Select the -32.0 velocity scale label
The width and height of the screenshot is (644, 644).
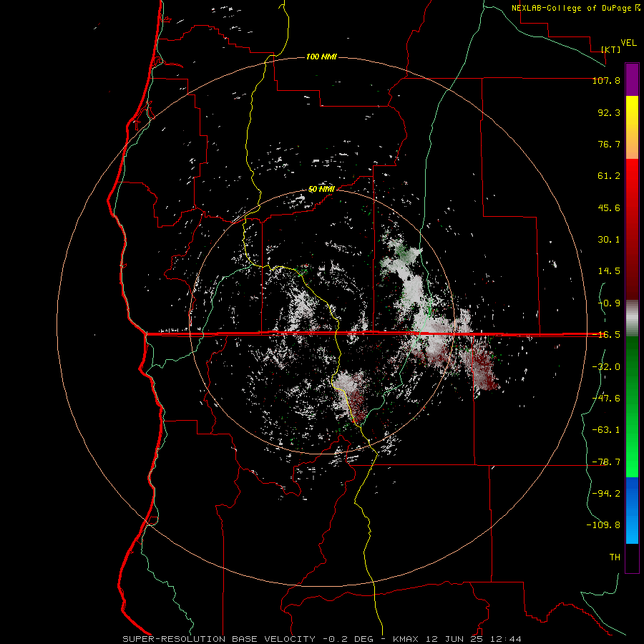(x=606, y=366)
